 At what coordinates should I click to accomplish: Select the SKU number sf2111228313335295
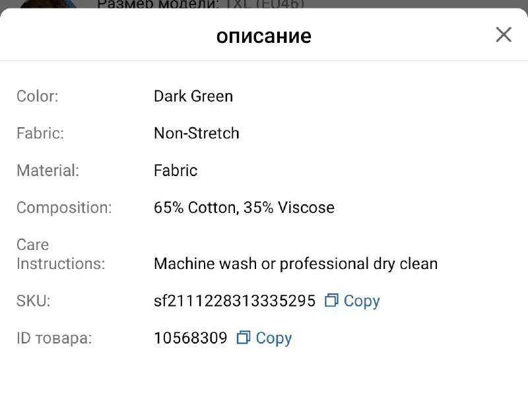click(x=234, y=301)
